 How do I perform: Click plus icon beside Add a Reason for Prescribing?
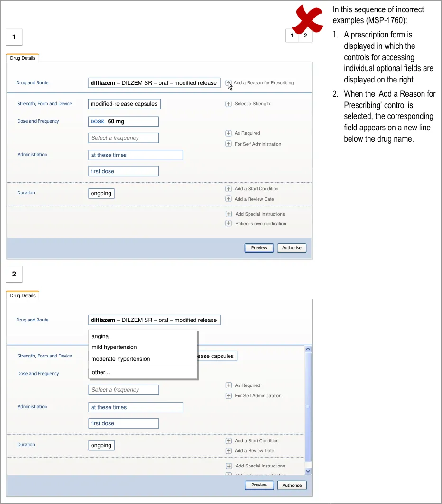pyautogui.click(x=229, y=83)
